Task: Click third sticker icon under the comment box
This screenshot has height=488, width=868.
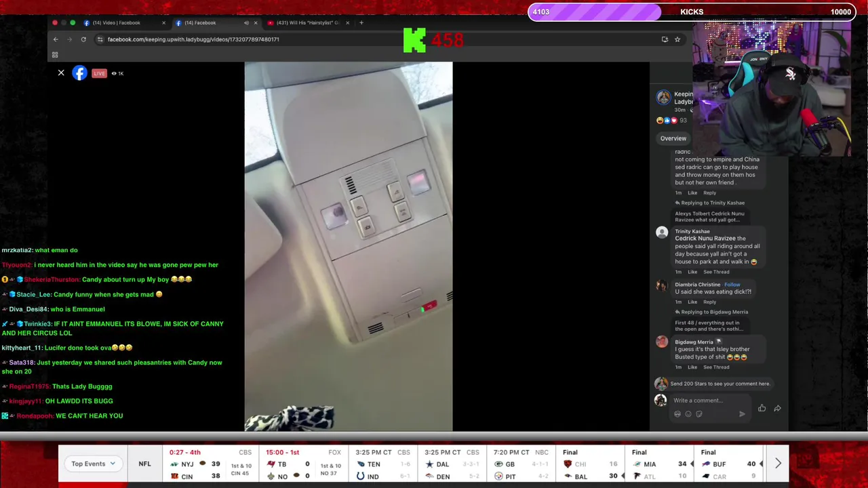Action: click(699, 414)
